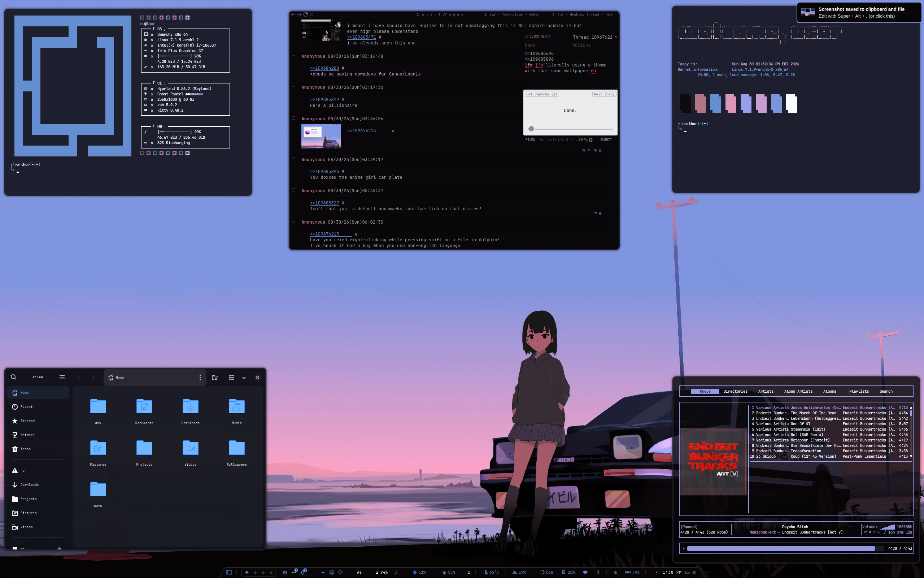924x578 pixels.
Task: Go back in the Files window
Action: click(x=79, y=377)
